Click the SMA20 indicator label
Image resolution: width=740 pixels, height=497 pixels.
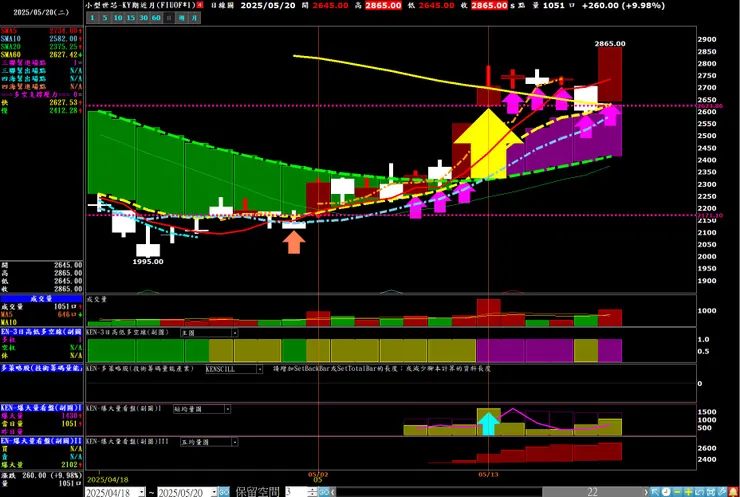tap(10, 47)
